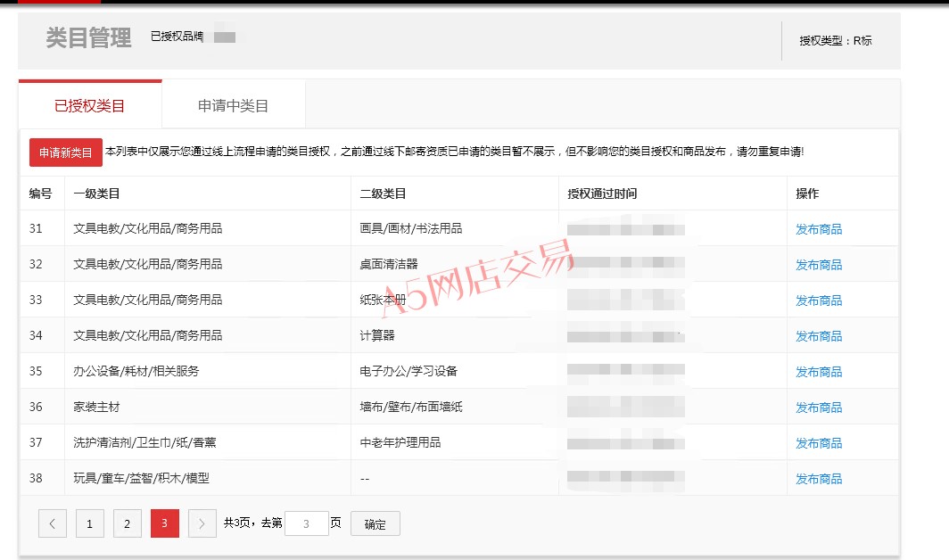The image size is (949, 560).
Task: Click 发布商品 for 中老年护理用品 row
Action: click(818, 443)
